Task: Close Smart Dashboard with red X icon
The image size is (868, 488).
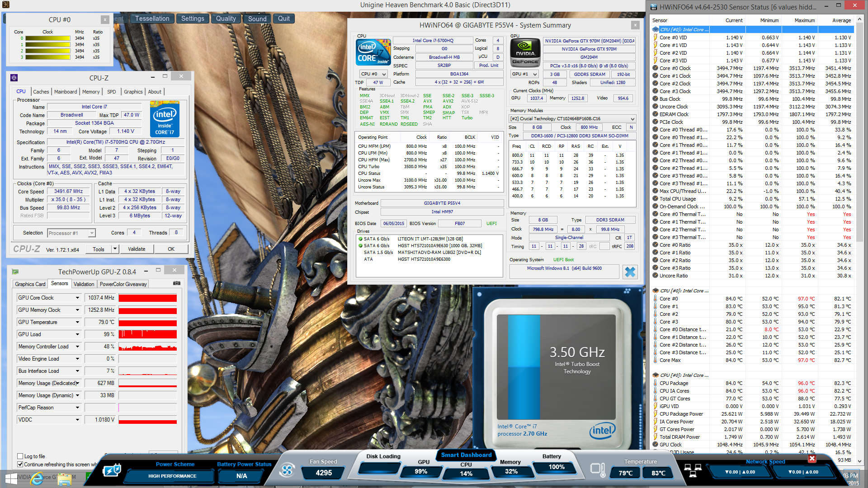Action: (x=812, y=459)
